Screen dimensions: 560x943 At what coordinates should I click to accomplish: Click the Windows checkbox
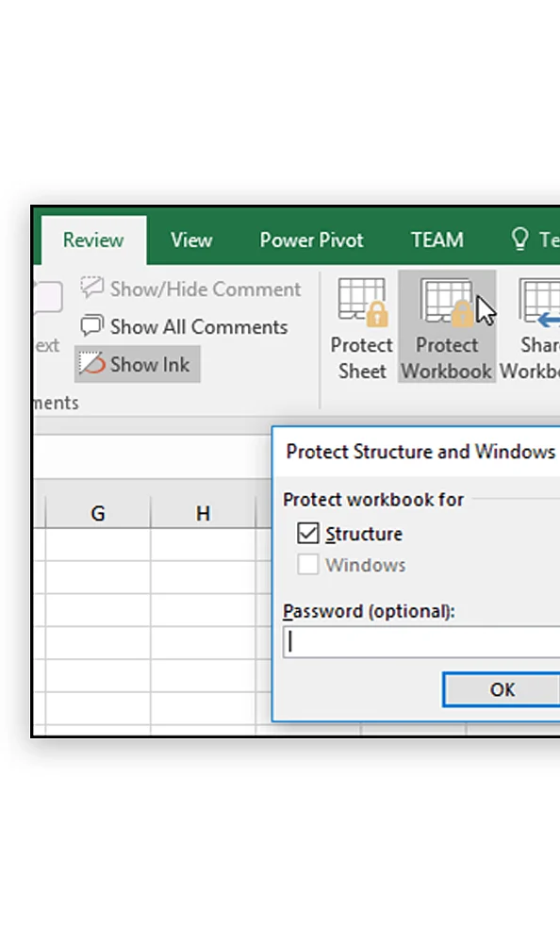coord(308,564)
